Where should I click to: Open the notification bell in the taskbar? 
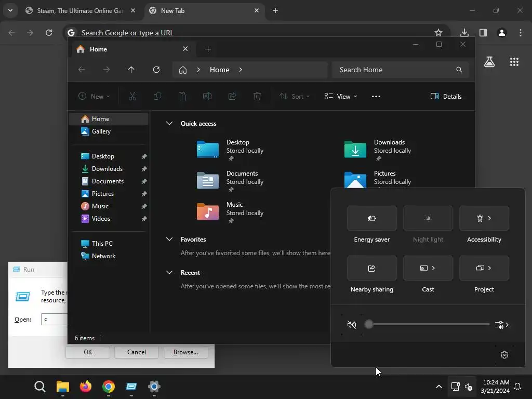(x=518, y=387)
